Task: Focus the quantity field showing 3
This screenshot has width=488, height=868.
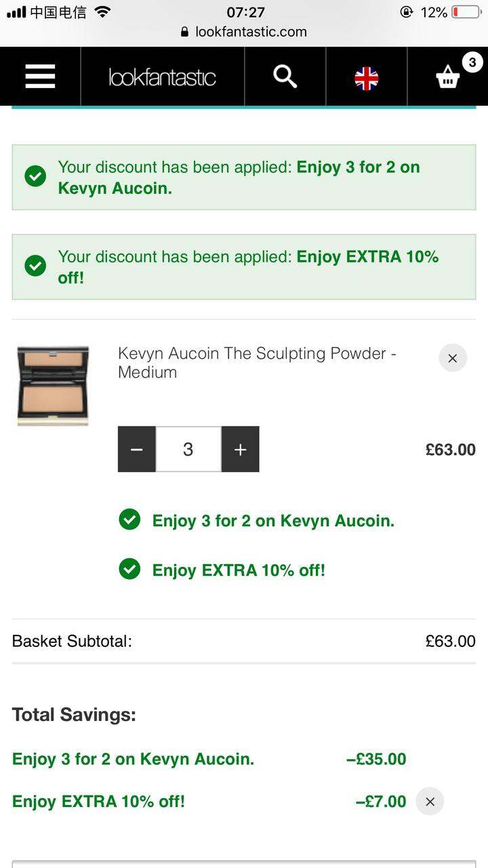Action: (x=188, y=449)
